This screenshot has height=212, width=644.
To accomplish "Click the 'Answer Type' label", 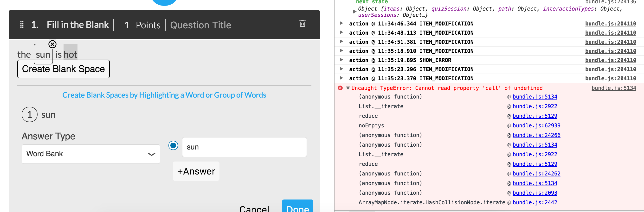I will tap(48, 136).
